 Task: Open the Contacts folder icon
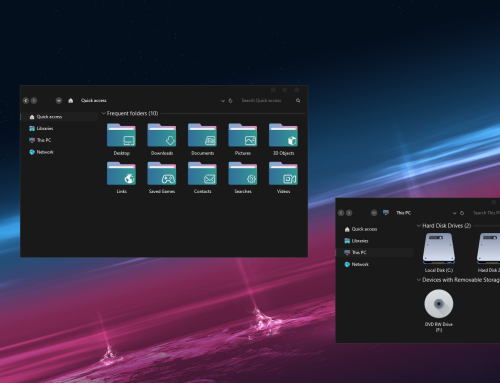coord(202,174)
